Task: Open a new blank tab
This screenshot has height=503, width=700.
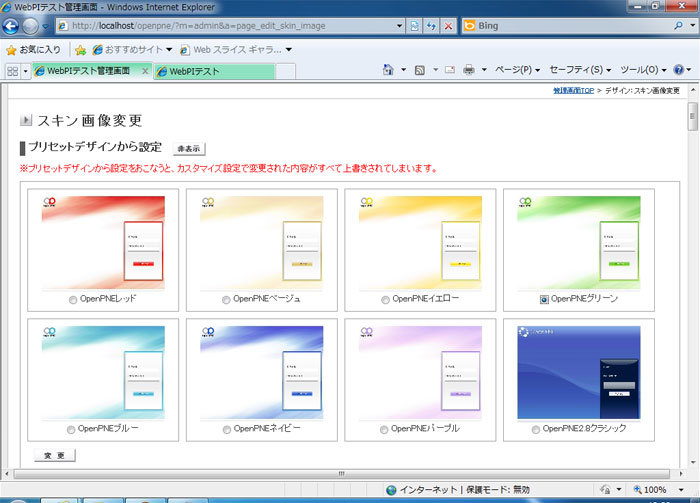Action: coord(285,72)
